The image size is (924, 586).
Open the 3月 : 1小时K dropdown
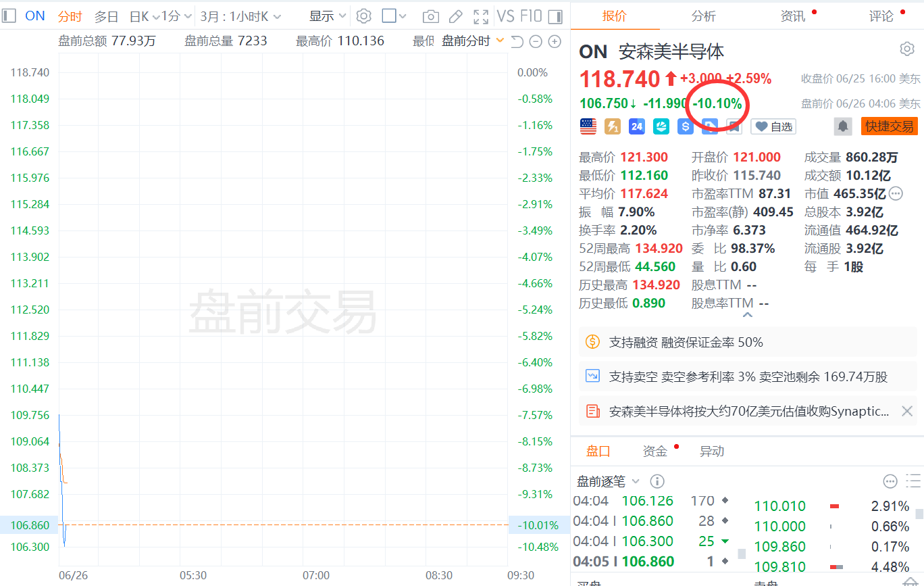tap(240, 16)
